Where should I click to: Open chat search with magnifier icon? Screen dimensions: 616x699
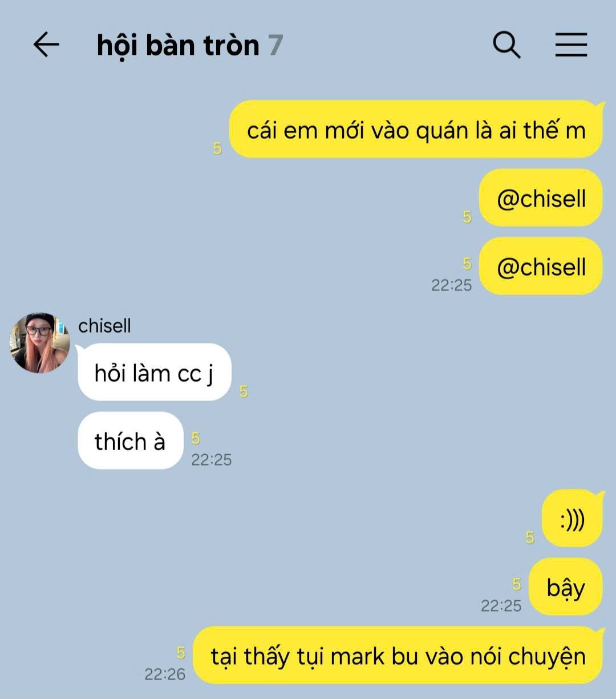(506, 45)
